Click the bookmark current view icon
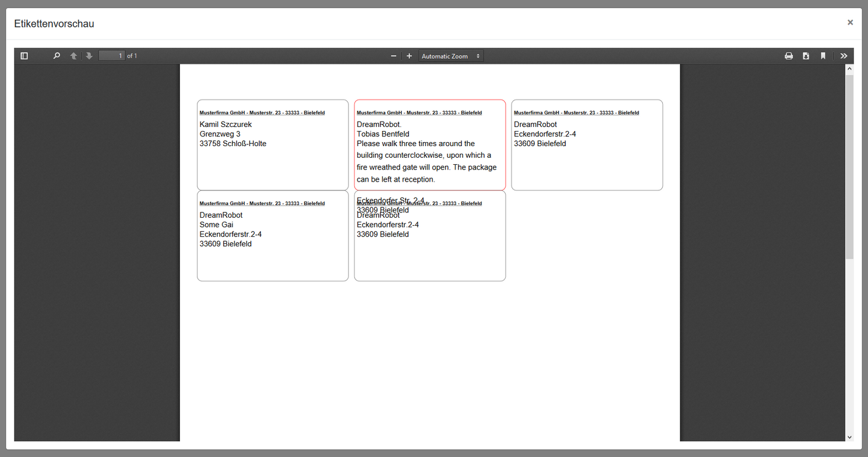The height and width of the screenshot is (457, 868). pyautogui.click(x=823, y=56)
